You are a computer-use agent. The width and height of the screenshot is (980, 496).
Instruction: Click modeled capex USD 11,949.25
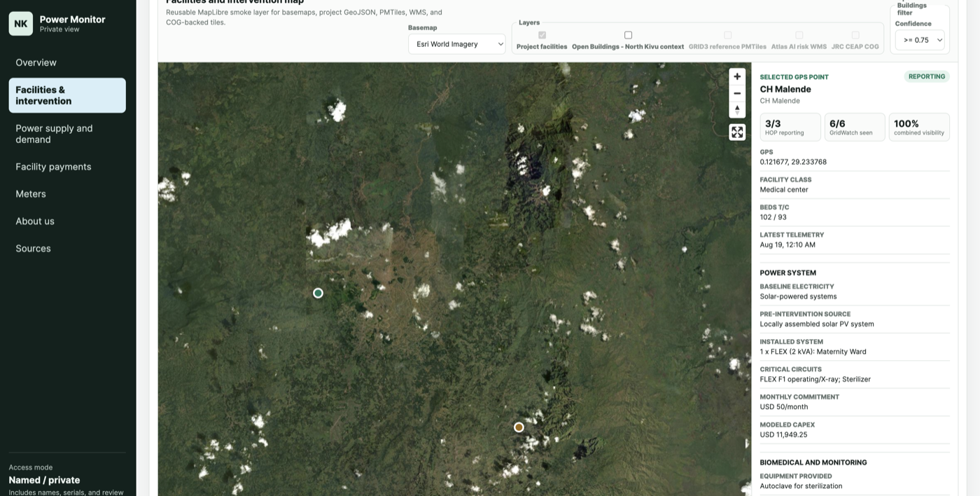783,435
